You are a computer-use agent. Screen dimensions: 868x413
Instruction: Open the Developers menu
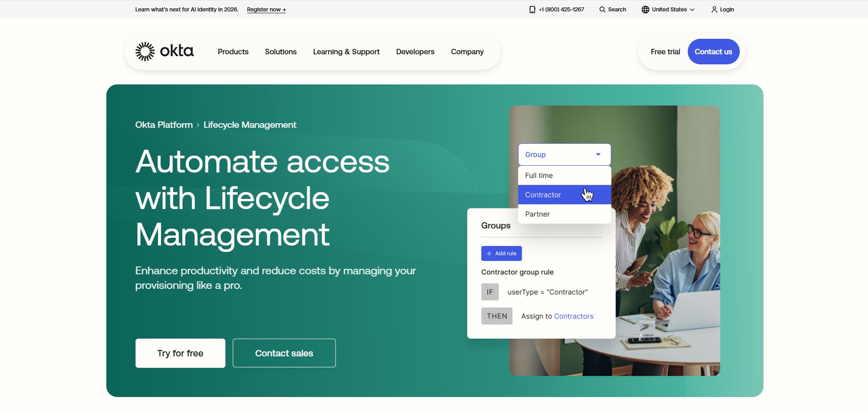click(x=415, y=52)
